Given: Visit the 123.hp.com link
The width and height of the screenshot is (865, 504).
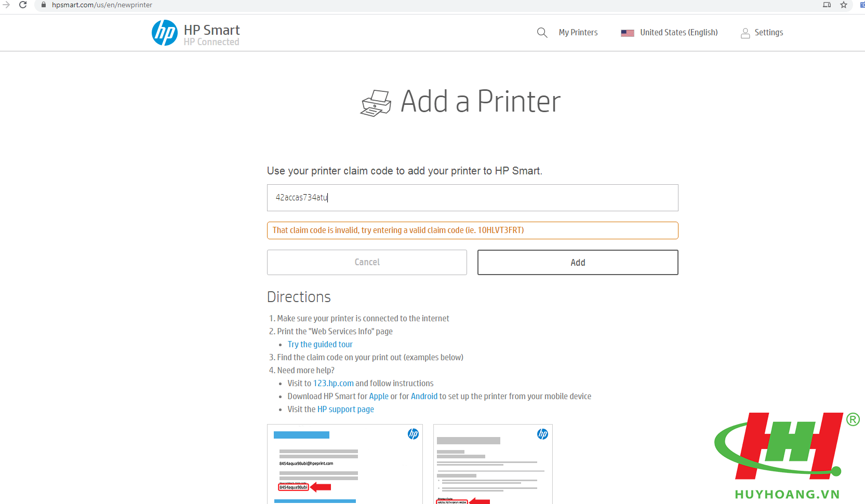Looking at the screenshot, I should [x=333, y=383].
